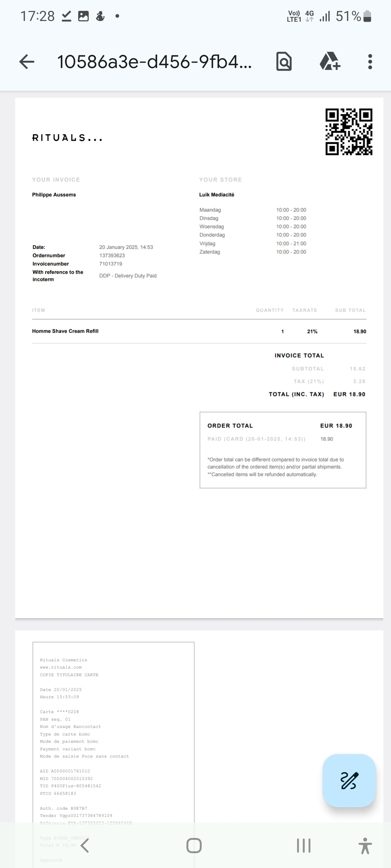Screen dimensions: 391x868
Task: Open the three-dot overflow menu
Action: [370, 62]
